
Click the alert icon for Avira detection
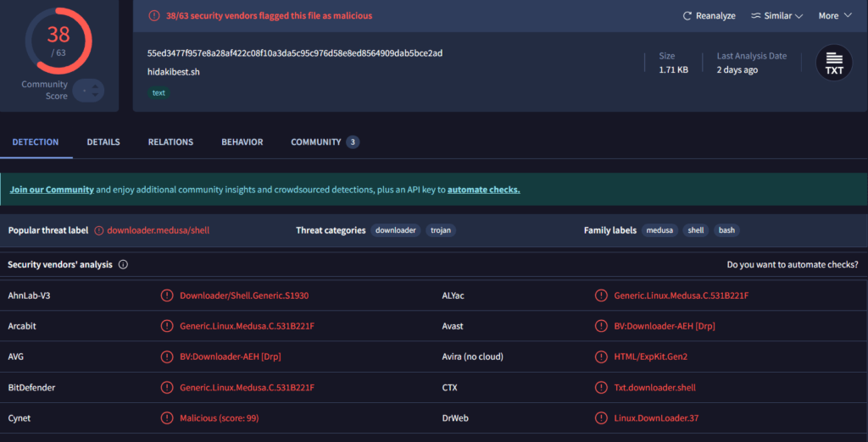601,356
